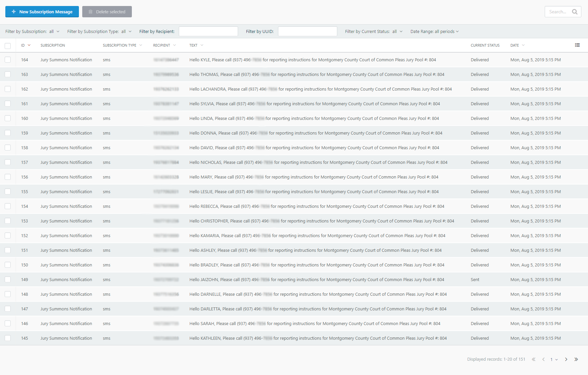Sort by ID column arrow
Image resolution: width=588 pixels, height=375 pixels.
29,45
